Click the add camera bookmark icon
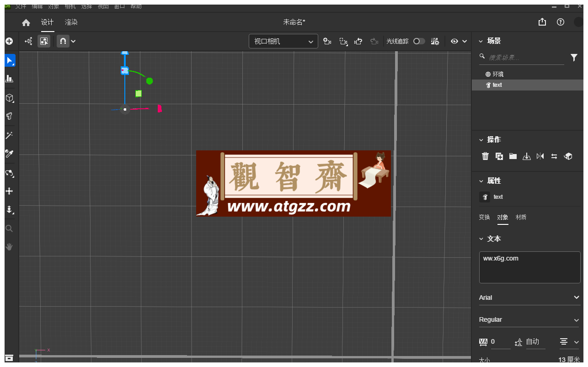The image size is (588, 367). coord(327,41)
